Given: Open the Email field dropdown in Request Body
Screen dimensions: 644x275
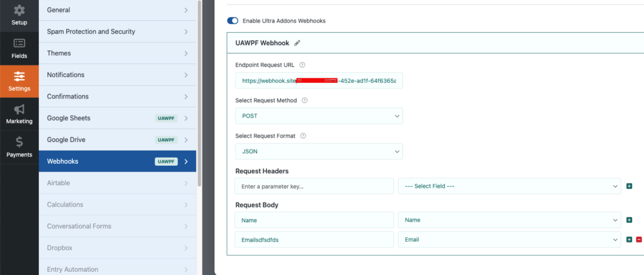Looking at the screenshot, I should (x=509, y=240).
